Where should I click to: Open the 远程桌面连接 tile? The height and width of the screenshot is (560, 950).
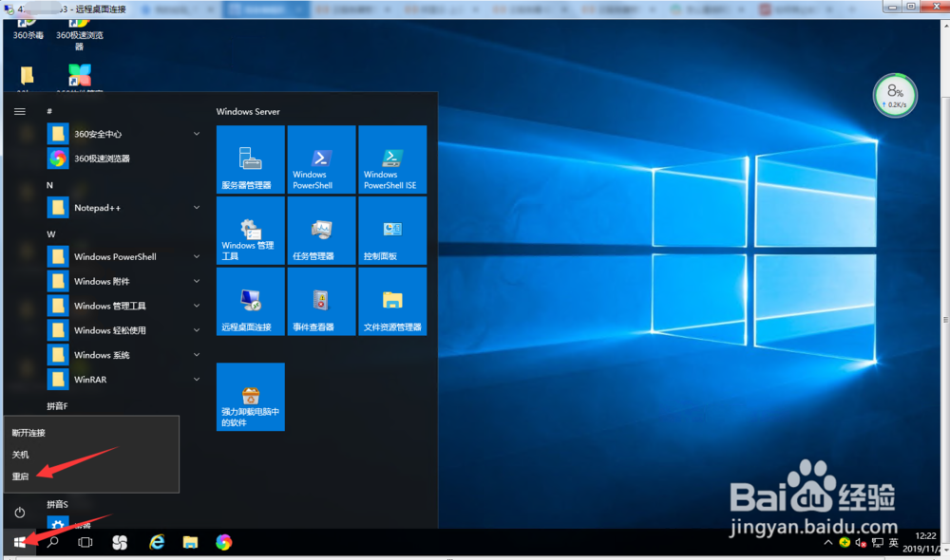pos(250,302)
